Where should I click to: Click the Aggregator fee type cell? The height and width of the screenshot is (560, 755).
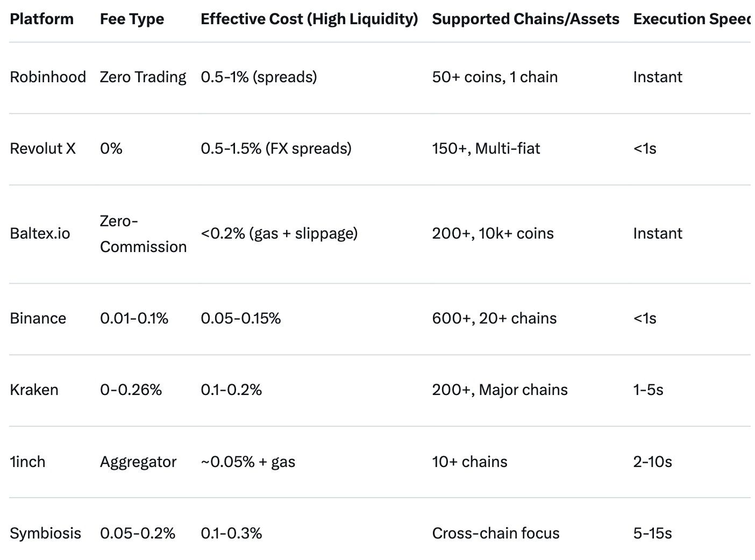(x=138, y=462)
